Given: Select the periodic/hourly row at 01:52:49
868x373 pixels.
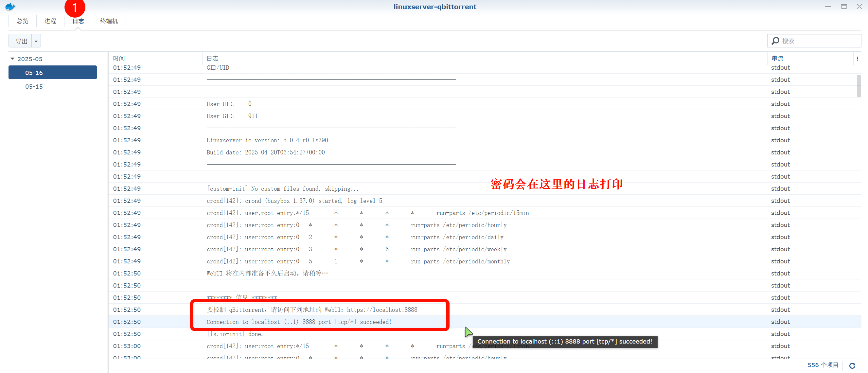Looking at the screenshot, I should [x=485, y=225].
